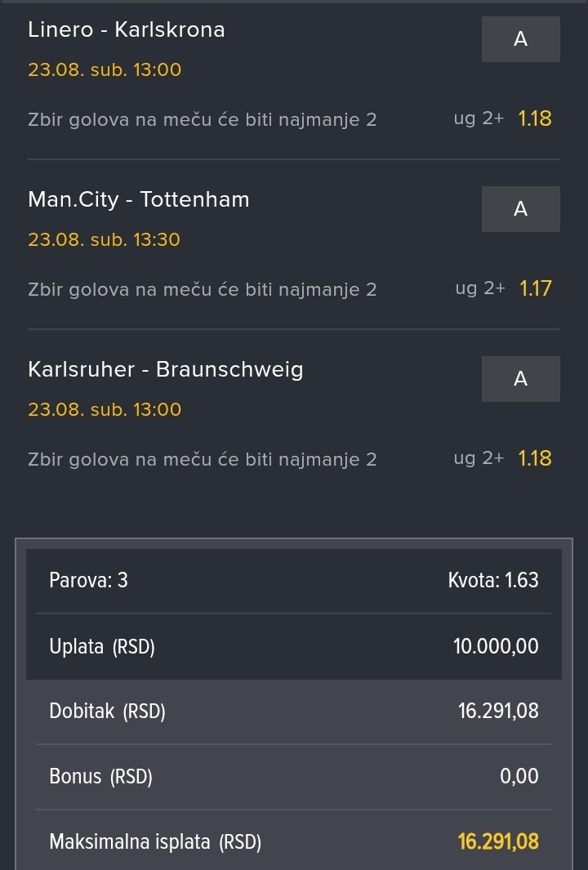Select the Dobitak value 16.291,08
Image resolution: width=588 pixels, height=870 pixels.
(x=498, y=711)
